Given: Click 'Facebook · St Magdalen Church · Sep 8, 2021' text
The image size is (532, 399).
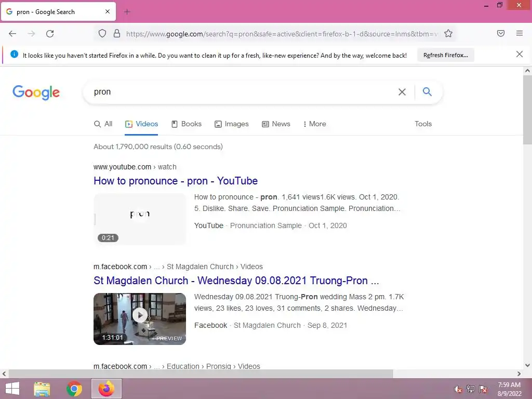Looking at the screenshot, I should click(271, 325).
